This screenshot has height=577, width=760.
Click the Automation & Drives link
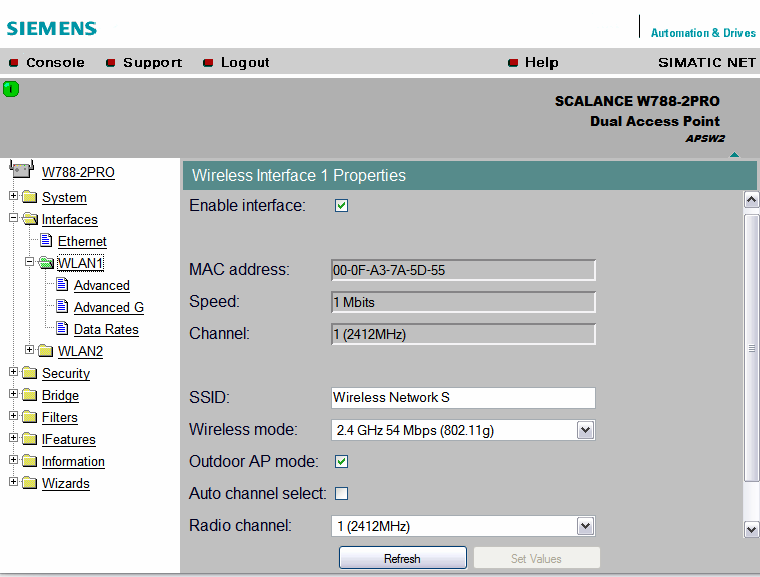coord(703,33)
